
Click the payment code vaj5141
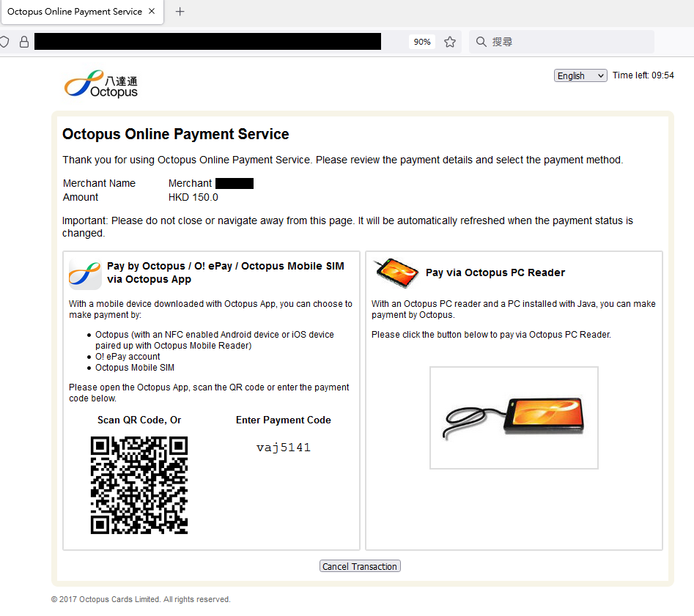pos(284,448)
